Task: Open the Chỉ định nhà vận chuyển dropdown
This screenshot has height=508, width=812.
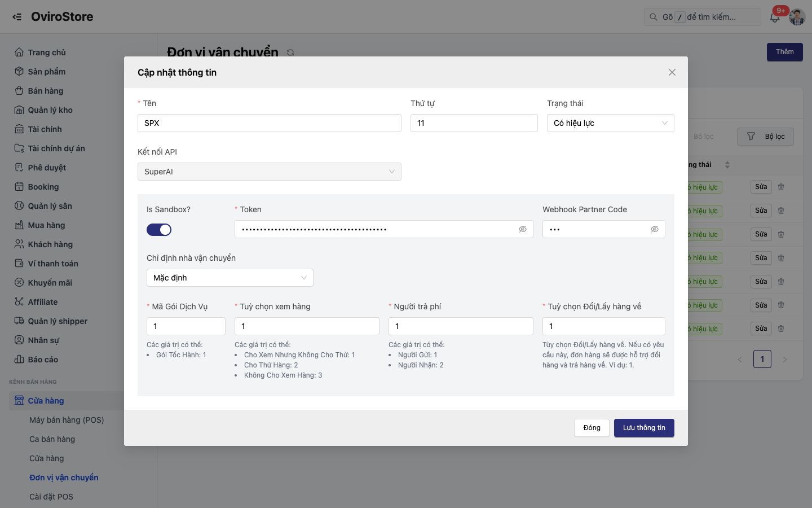Action: [230, 278]
